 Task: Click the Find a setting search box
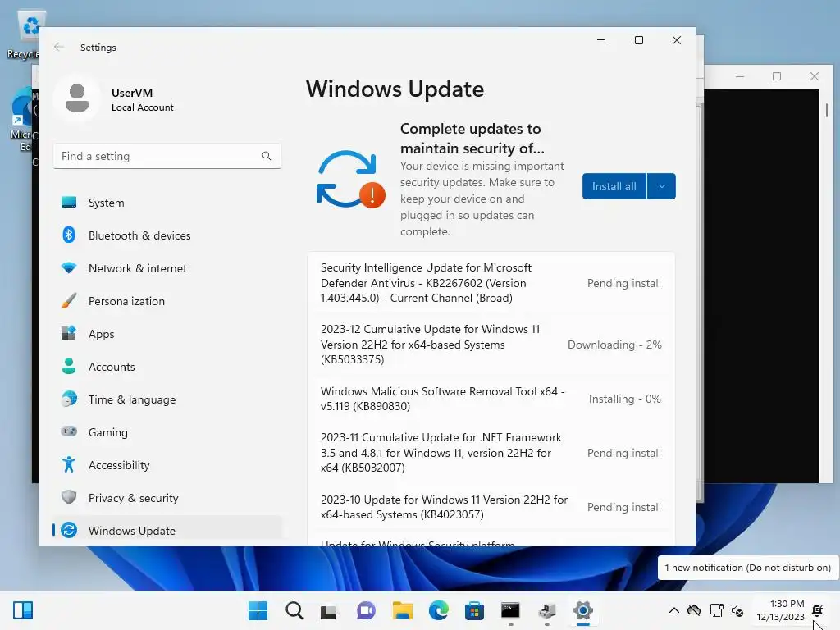tap(167, 156)
